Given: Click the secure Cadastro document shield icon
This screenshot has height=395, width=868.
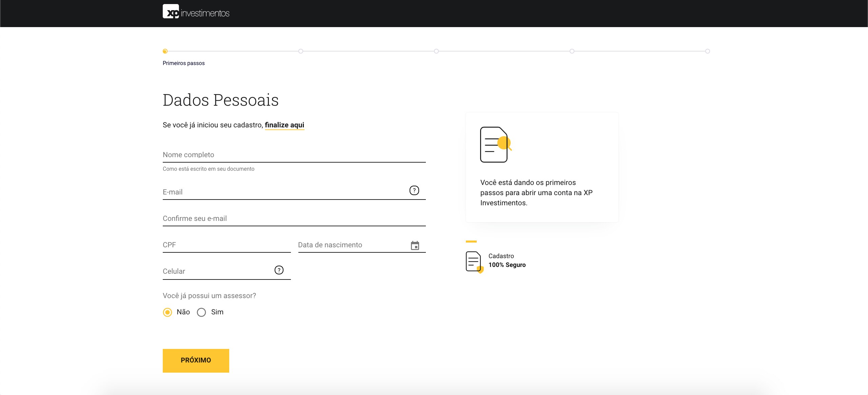Looking at the screenshot, I should (x=474, y=262).
